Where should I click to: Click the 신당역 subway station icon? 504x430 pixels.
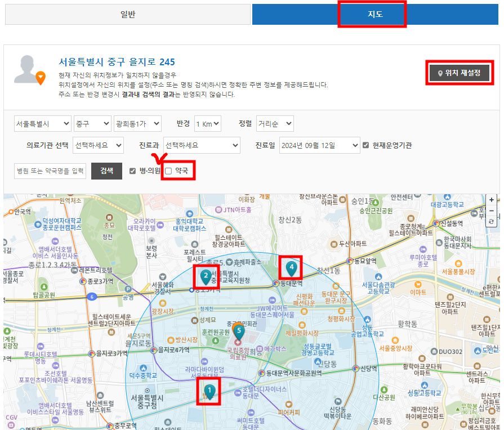pos(355,369)
